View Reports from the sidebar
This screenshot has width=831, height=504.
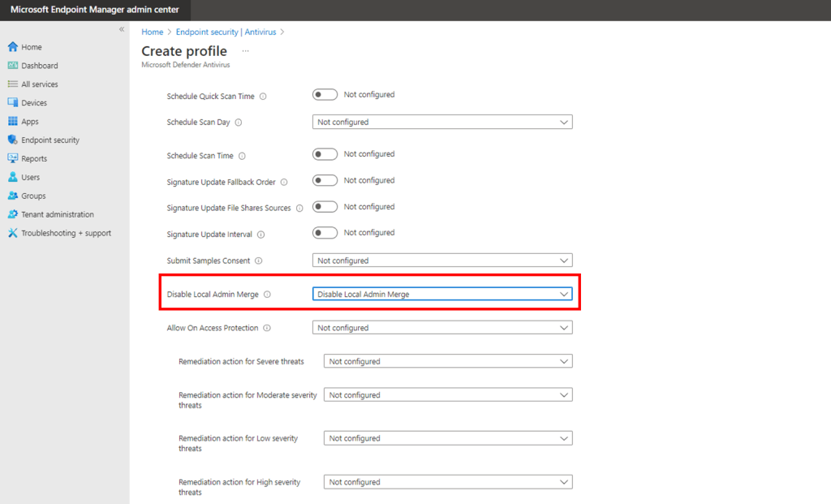[35, 158]
